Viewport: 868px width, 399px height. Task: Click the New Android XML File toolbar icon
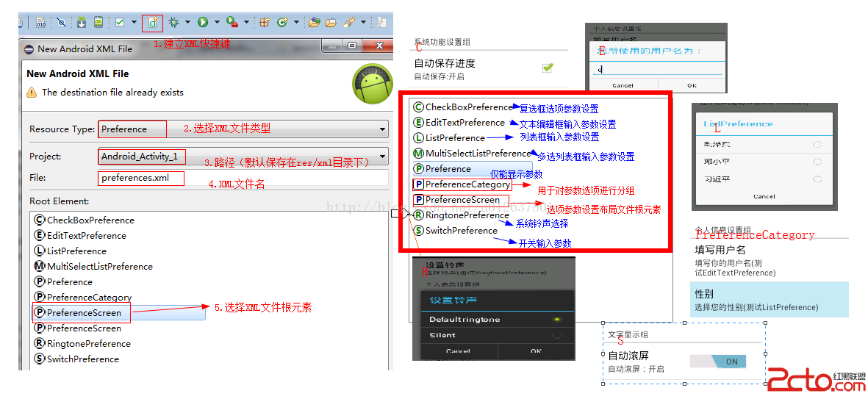coord(153,23)
